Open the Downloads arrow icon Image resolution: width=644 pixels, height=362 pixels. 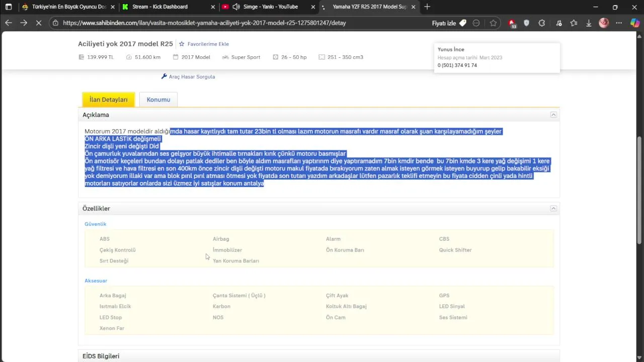pos(589,23)
